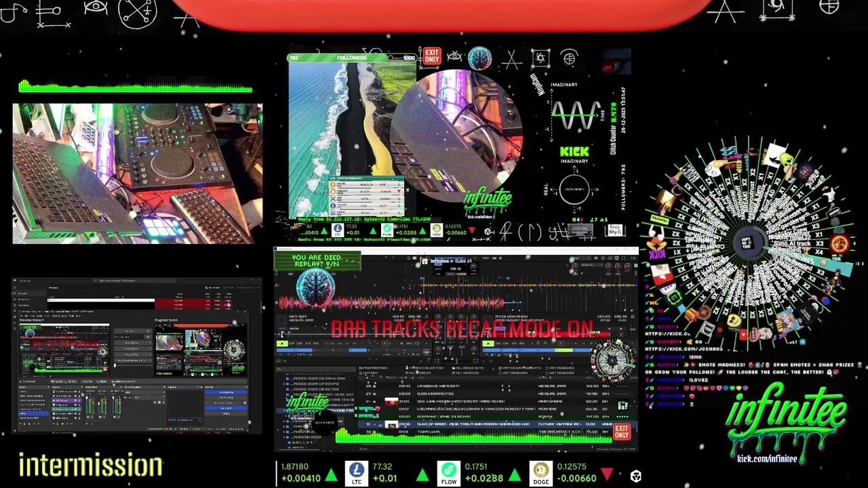The image size is (868, 488).
Task: Open first quick transition dropdown in OBS
Action: click(133, 343)
